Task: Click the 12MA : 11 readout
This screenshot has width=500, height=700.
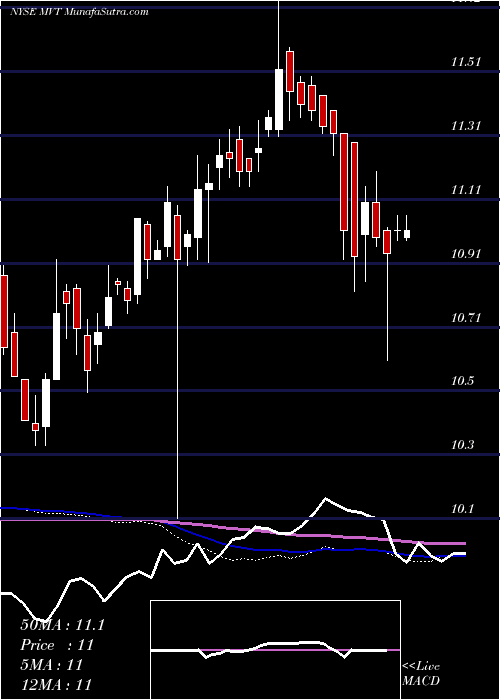Action: pyautogui.click(x=56, y=684)
